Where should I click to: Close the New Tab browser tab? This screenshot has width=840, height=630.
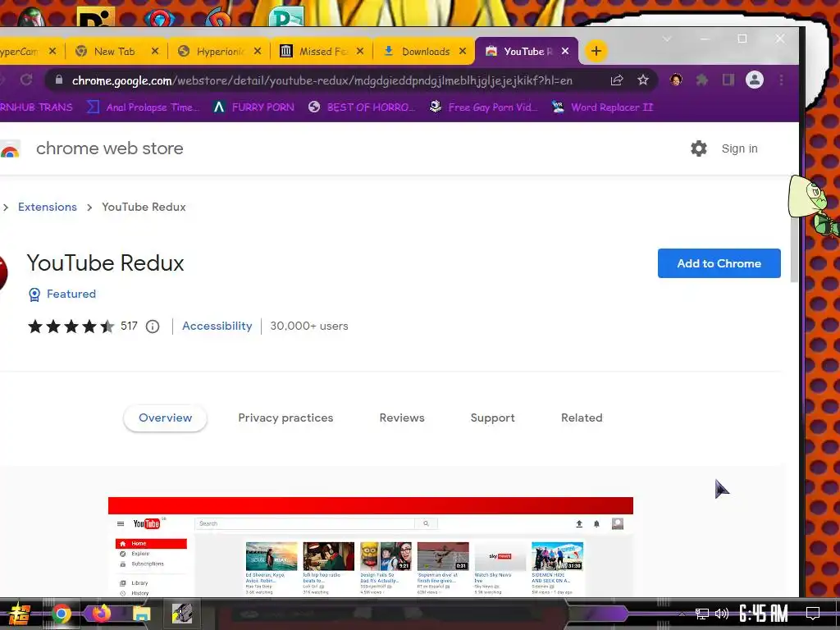(155, 51)
